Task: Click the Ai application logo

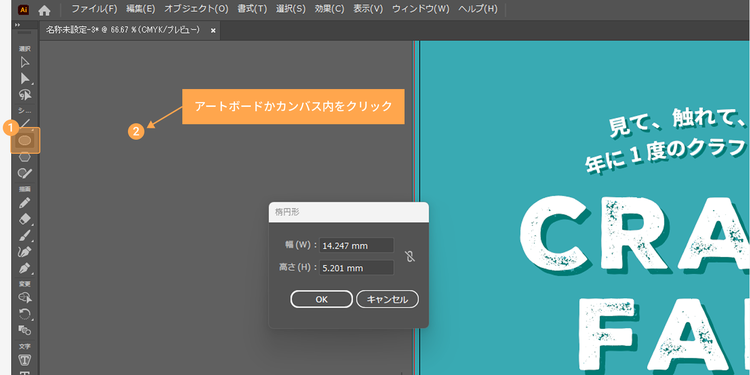Action: 23,10
